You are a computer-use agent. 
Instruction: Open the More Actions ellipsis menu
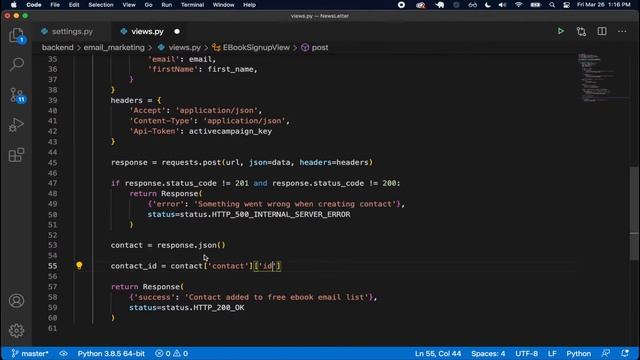[x=622, y=31]
